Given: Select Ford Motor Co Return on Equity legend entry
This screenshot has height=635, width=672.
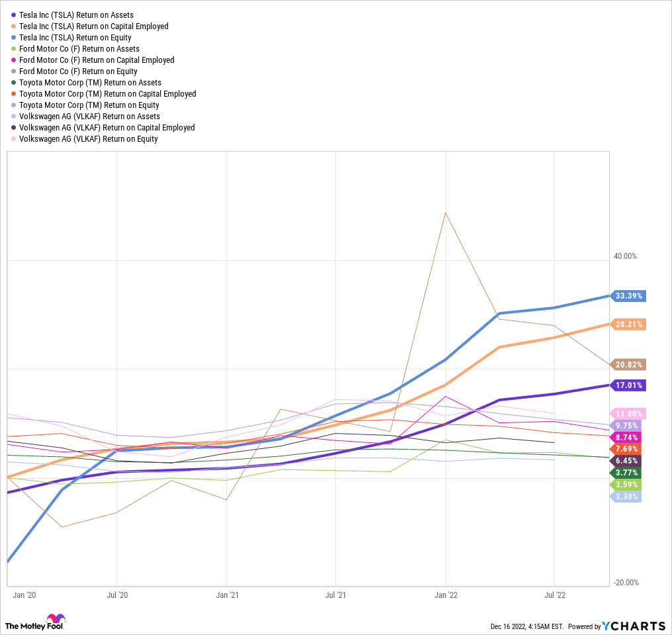Looking at the screenshot, I should pyautogui.click(x=78, y=72).
